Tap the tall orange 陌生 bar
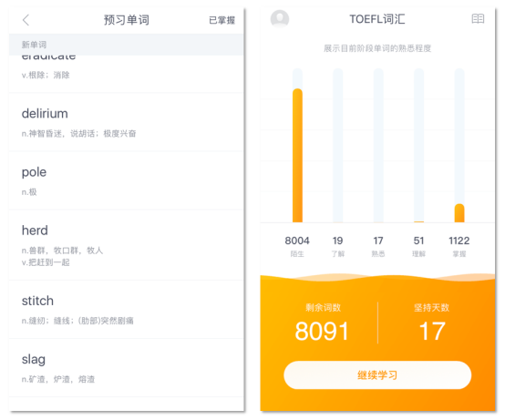505x420 pixels. pos(297,155)
